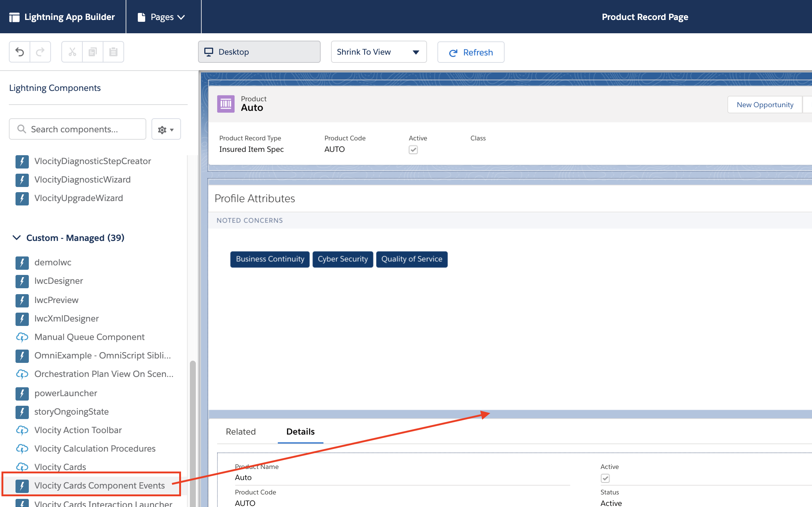Open the component filter gear dropdown

click(x=166, y=129)
